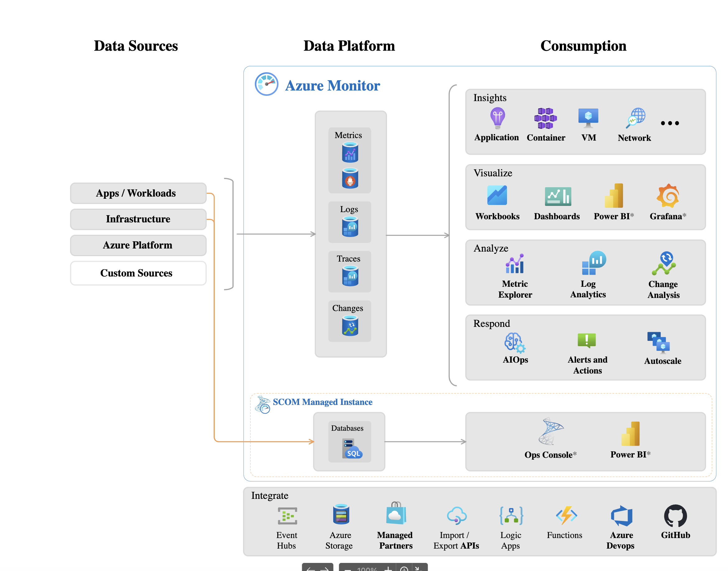728x571 pixels.
Task: Click the SQL Databases icon
Action: pyautogui.click(x=352, y=449)
